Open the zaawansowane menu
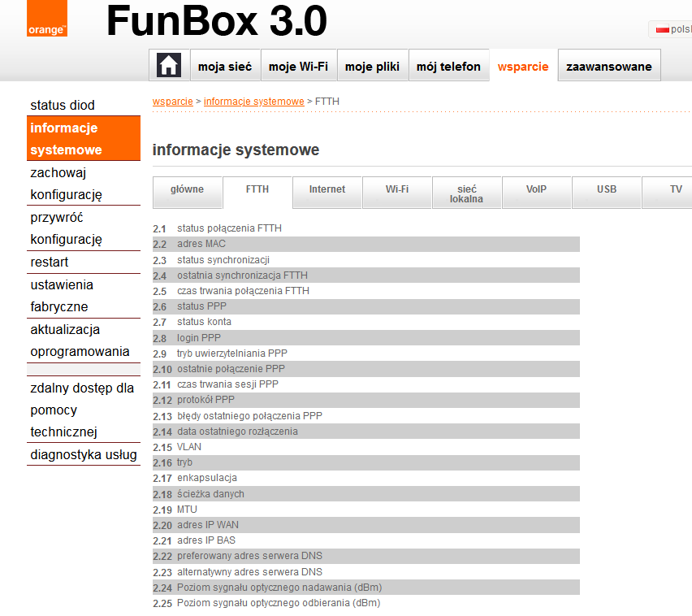 [x=609, y=67]
